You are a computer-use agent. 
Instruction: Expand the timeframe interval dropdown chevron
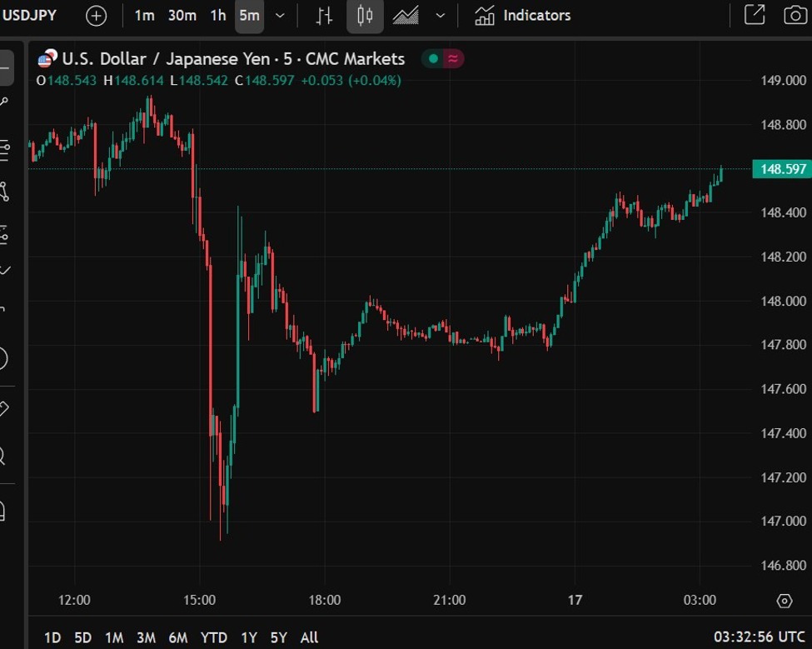click(281, 16)
